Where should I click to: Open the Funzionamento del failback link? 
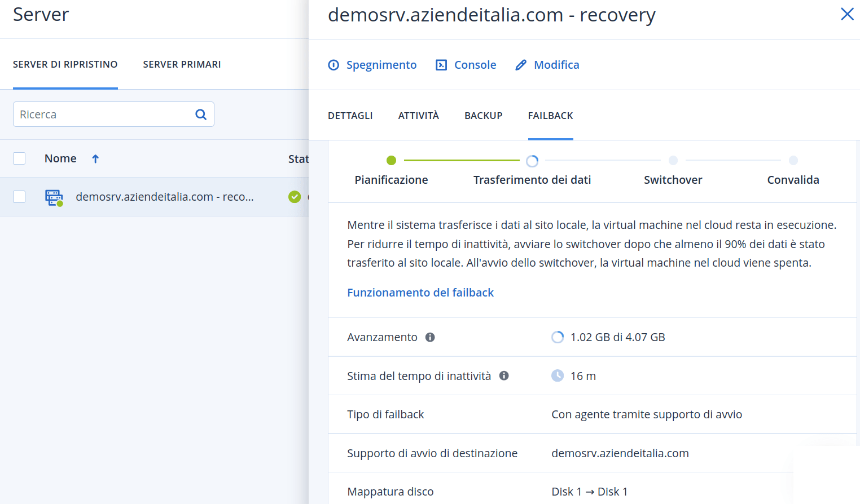coord(420,293)
